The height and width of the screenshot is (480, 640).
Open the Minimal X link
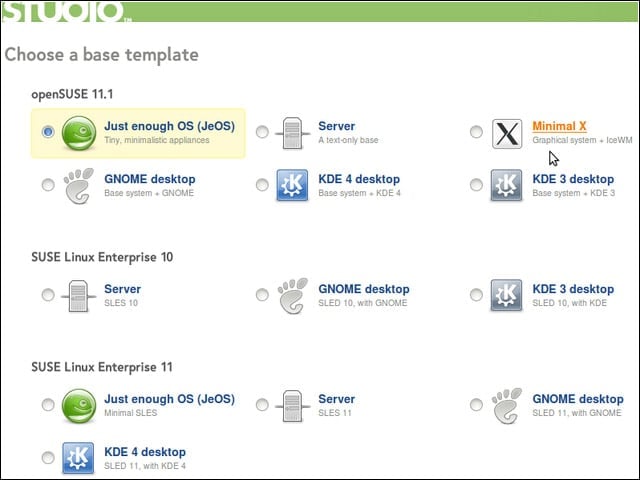pos(559,126)
